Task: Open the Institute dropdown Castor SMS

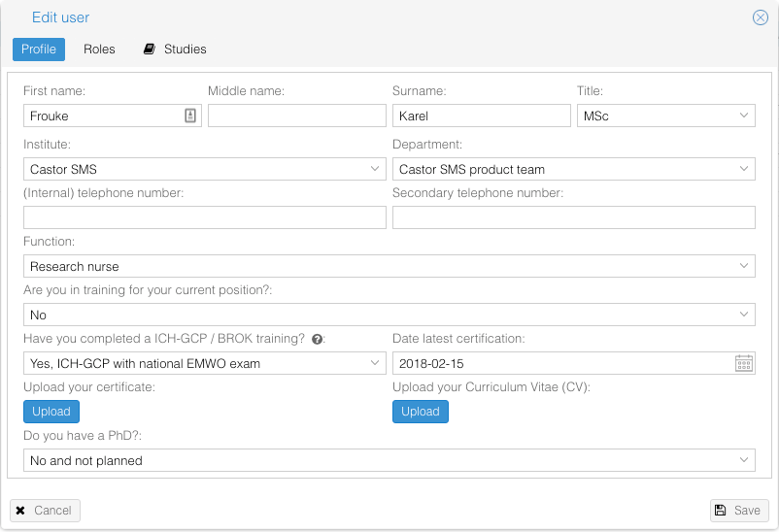Action: (x=205, y=169)
